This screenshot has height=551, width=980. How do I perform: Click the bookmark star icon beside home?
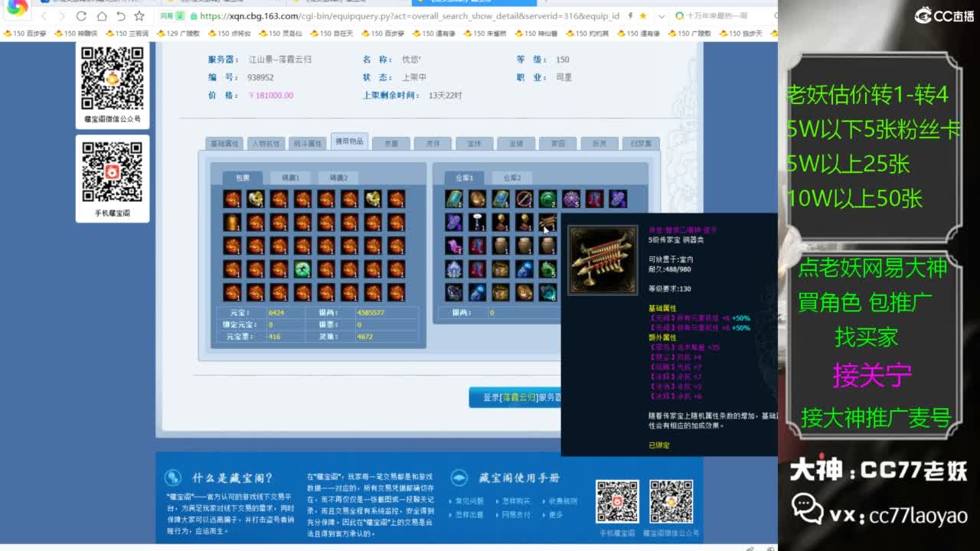point(139,16)
